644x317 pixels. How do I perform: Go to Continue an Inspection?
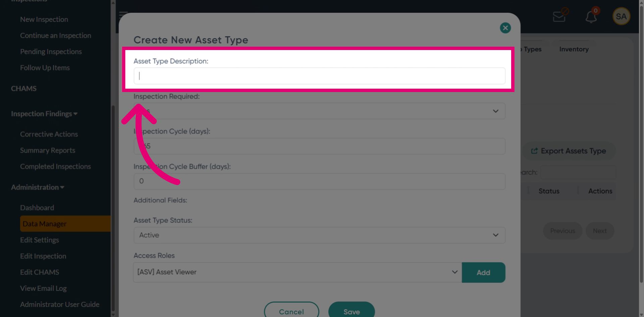tap(56, 36)
